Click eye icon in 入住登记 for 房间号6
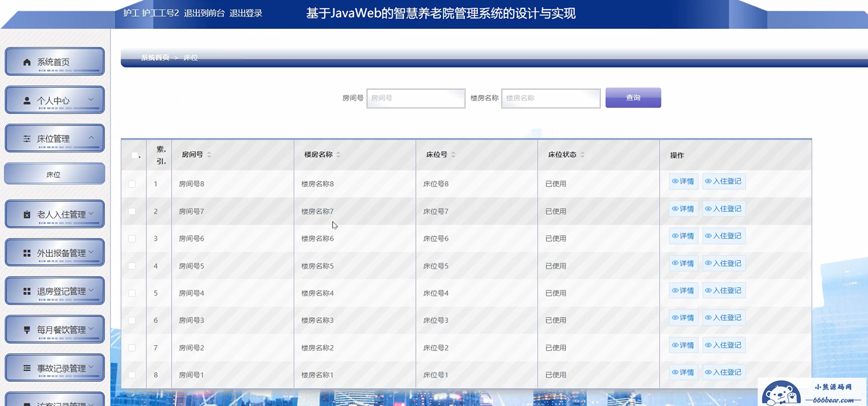 (708, 236)
